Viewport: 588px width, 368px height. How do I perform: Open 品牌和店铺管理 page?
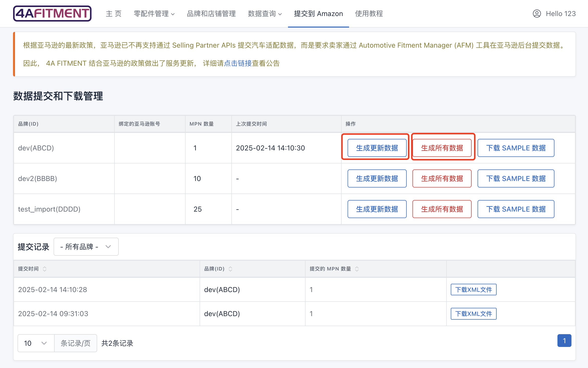pyautogui.click(x=211, y=14)
